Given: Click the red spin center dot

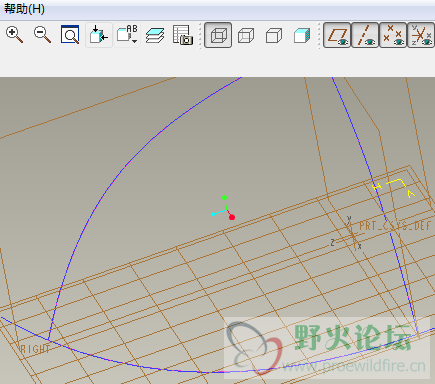Looking at the screenshot, I should [232, 217].
